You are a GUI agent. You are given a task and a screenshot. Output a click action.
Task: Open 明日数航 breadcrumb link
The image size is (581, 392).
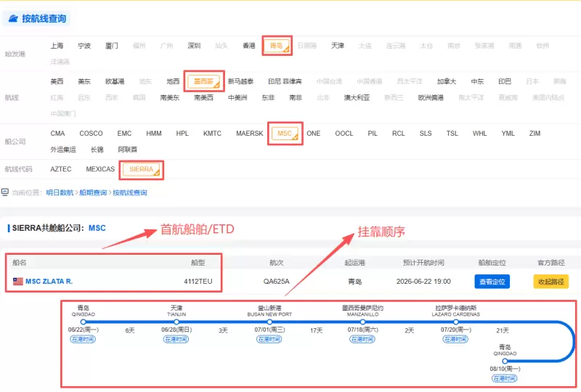pos(60,192)
